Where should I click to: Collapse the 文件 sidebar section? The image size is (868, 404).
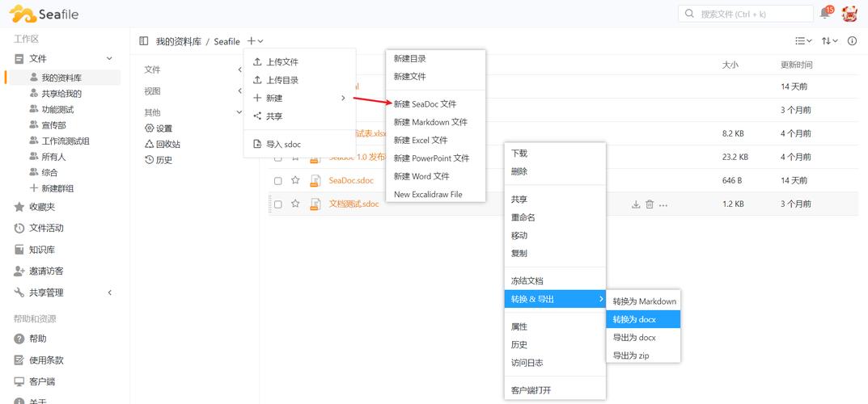coord(109,59)
